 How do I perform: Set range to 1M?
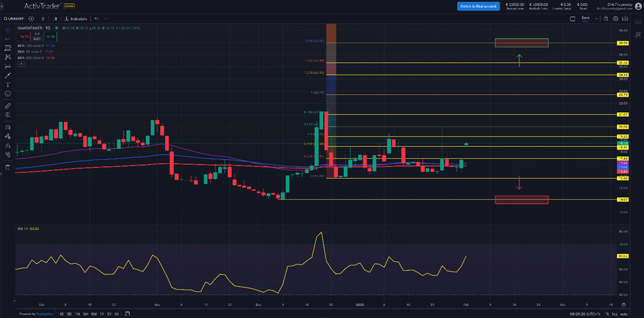tap(77, 314)
